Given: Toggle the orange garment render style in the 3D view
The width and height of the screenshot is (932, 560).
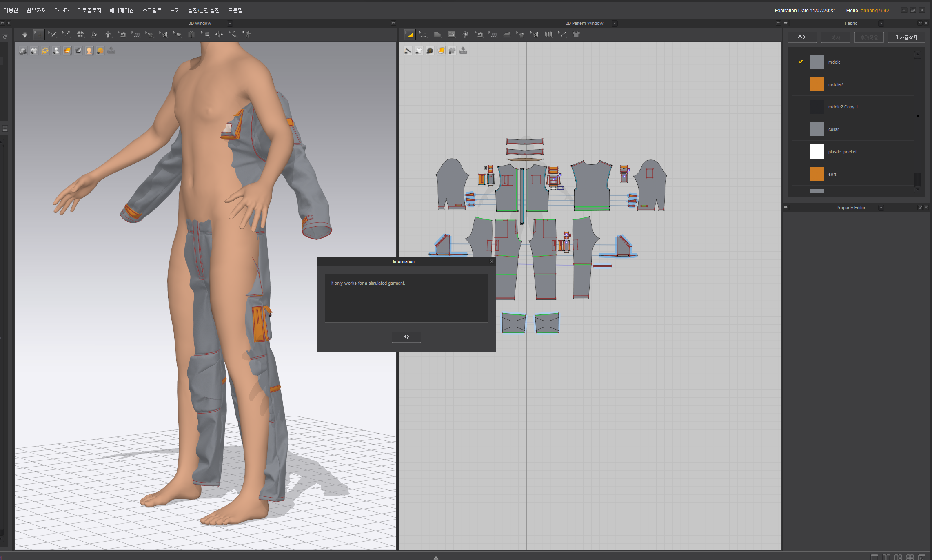Looking at the screenshot, I should [67, 51].
